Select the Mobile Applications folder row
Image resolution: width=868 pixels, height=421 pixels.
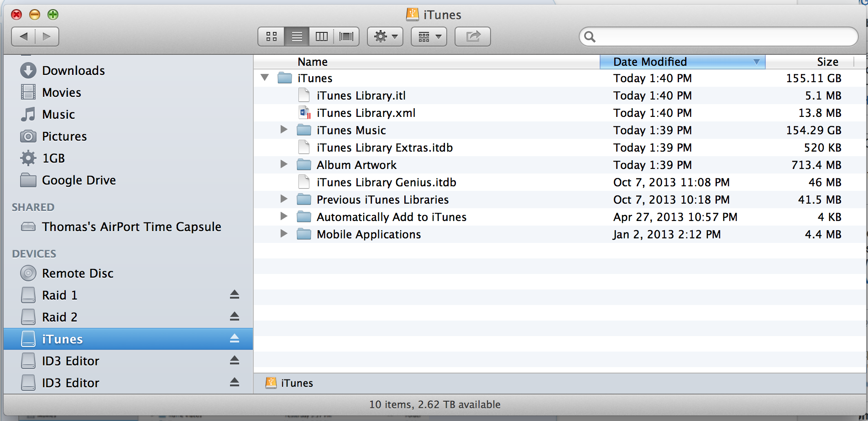pyautogui.click(x=559, y=235)
